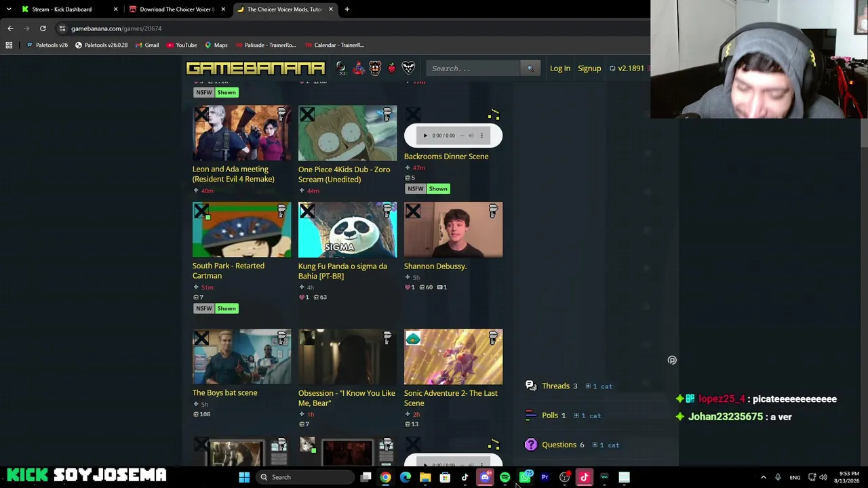Click the Polls section icon
This screenshot has width=868, height=488.
click(x=530, y=415)
